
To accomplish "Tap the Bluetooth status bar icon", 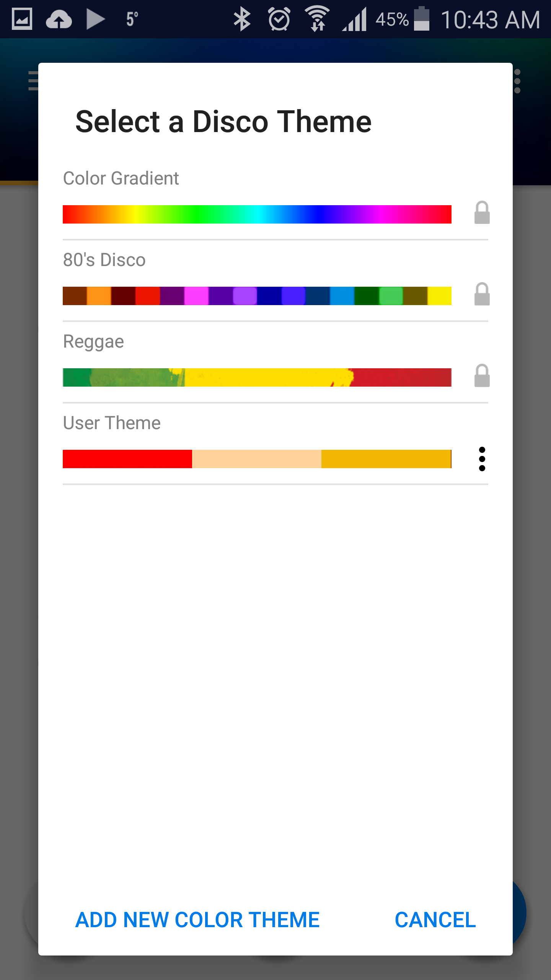I will (x=242, y=19).
